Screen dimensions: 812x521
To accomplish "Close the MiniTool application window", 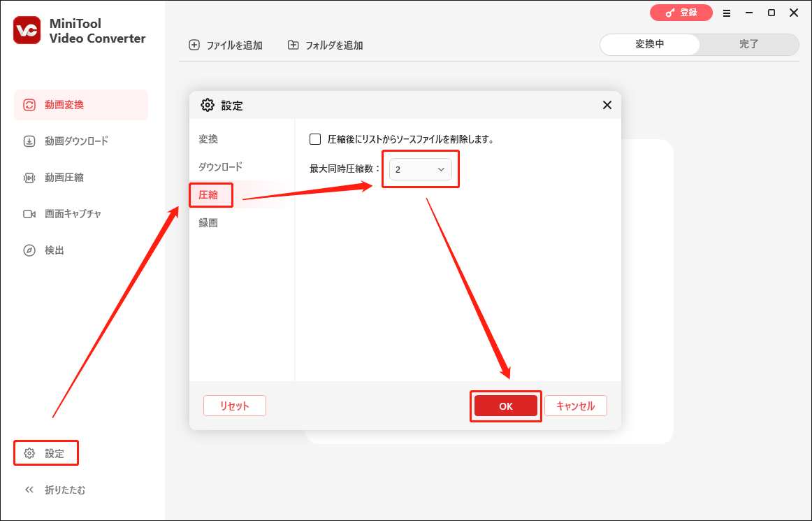I will click(x=794, y=13).
